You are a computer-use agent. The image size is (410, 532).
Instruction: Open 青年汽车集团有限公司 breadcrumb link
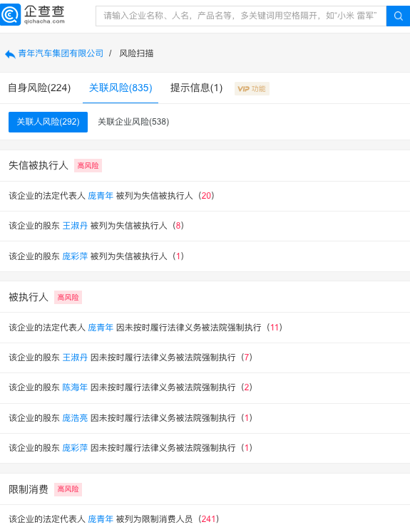(x=61, y=53)
